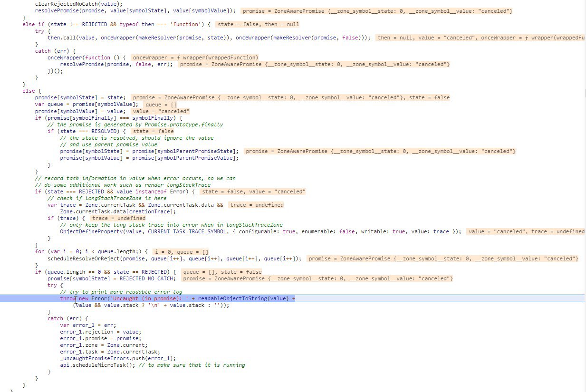Click the if (trace) { line
Screen dimensions: 586x392
click(x=66, y=218)
